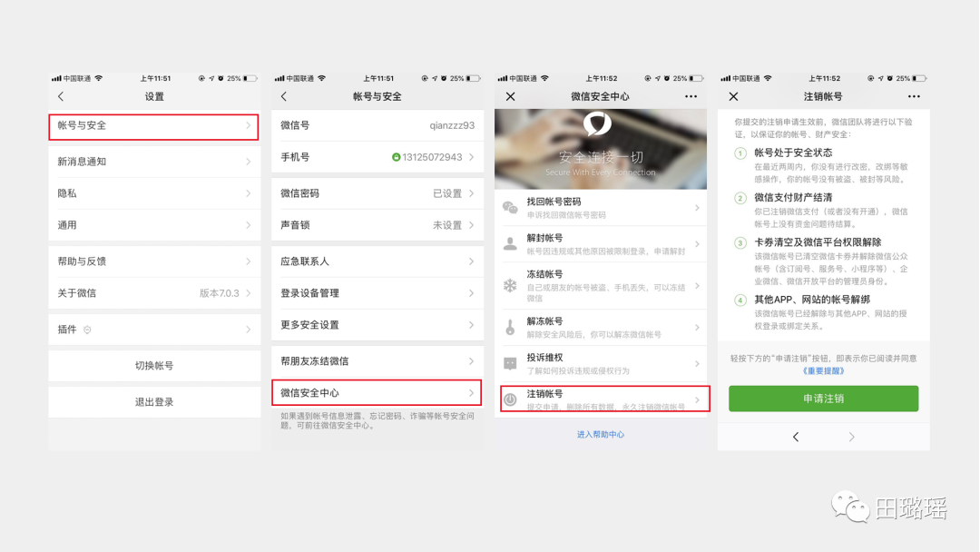The image size is (980, 552).
Task: Select 解冻帐号 entry text
Action: point(544,320)
